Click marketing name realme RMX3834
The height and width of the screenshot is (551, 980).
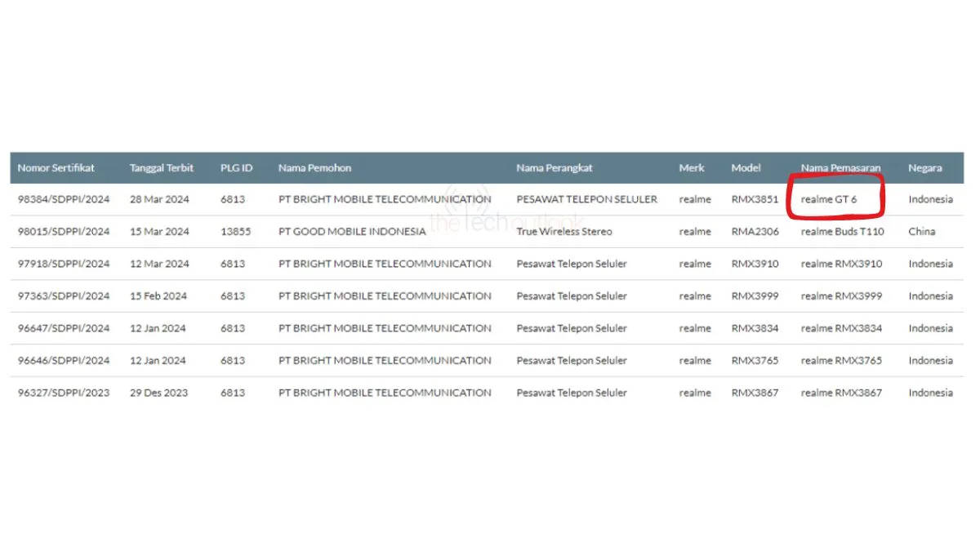[842, 328]
